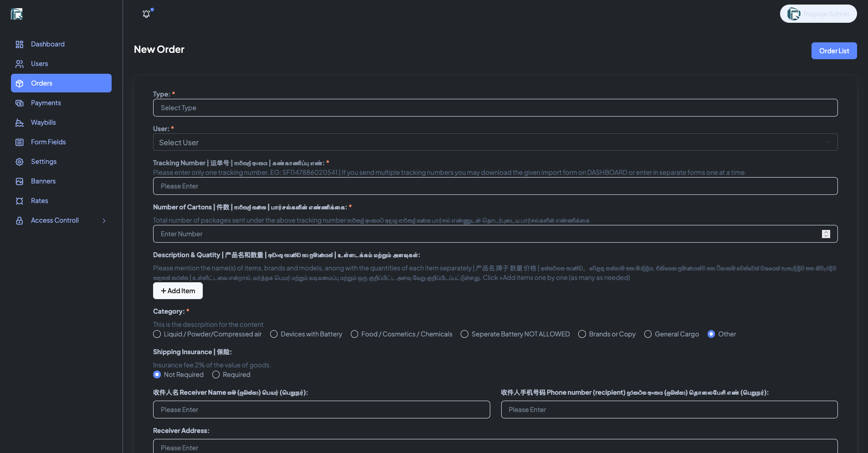Click the Users icon in sidebar
This screenshot has height=453, width=868.
[x=19, y=64]
